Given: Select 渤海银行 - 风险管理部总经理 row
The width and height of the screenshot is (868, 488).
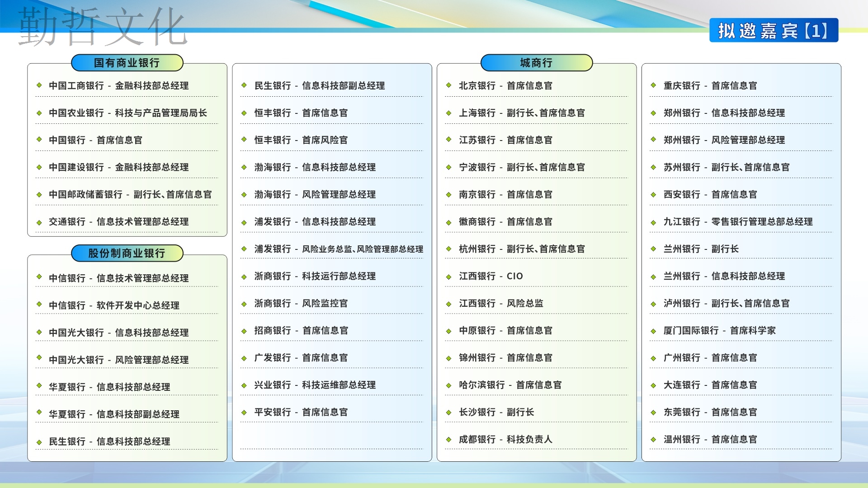Looking at the screenshot, I should (x=332, y=194).
